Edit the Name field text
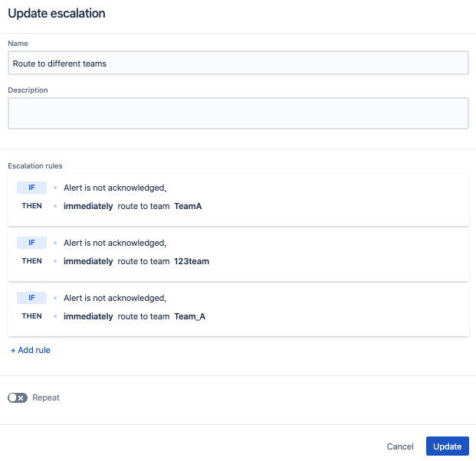 tap(238, 63)
